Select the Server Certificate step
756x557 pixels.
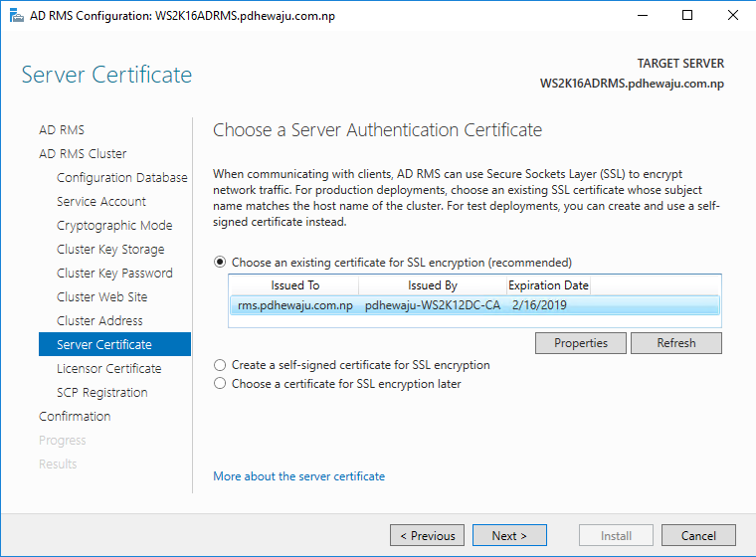(x=114, y=344)
